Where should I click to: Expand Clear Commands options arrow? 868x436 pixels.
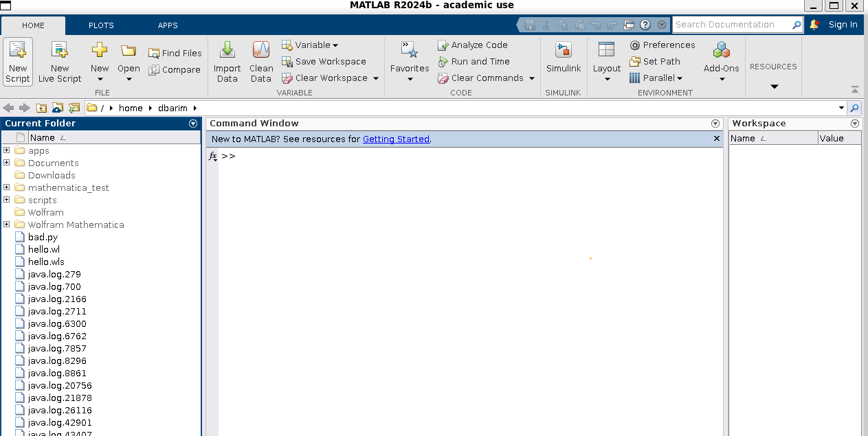(532, 78)
